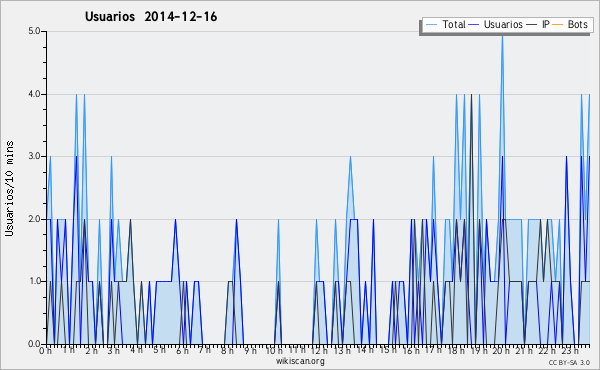The height and width of the screenshot is (370, 600).
Task: Click the 6 h label on time axis
Action: pos(182,350)
